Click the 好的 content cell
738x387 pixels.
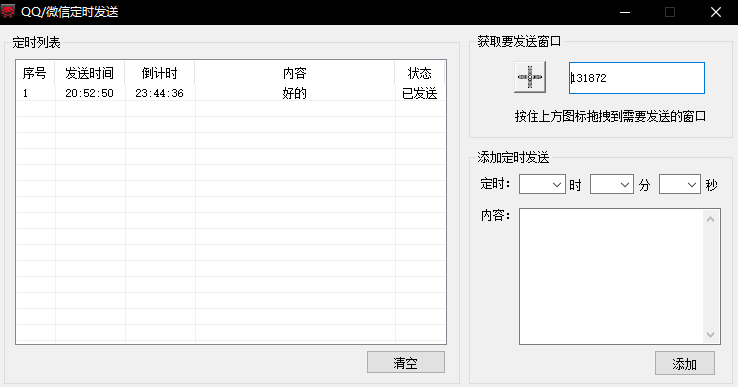295,93
